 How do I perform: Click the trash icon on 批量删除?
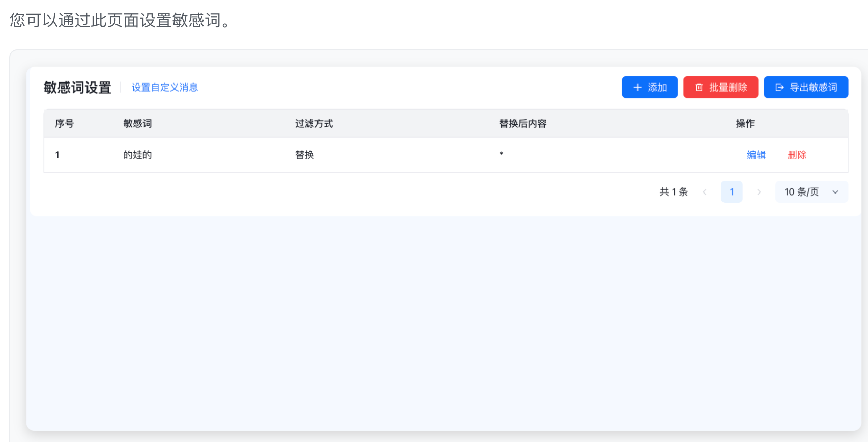pyautogui.click(x=699, y=88)
